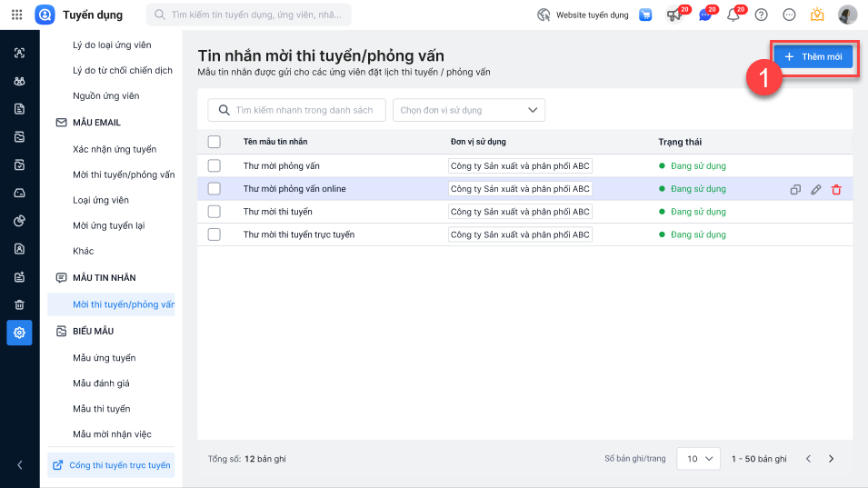Open the records-per-page dropdown showing 10

pyautogui.click(x=698, y=459)
